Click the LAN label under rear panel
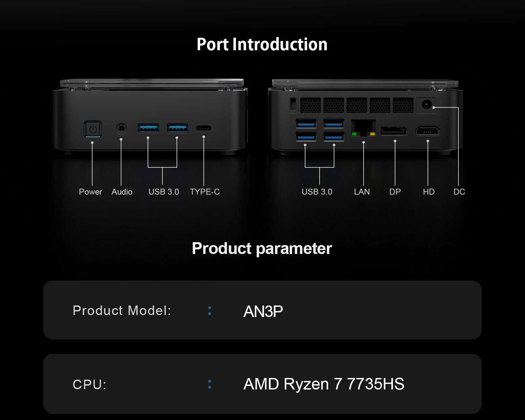 (362, 192)
